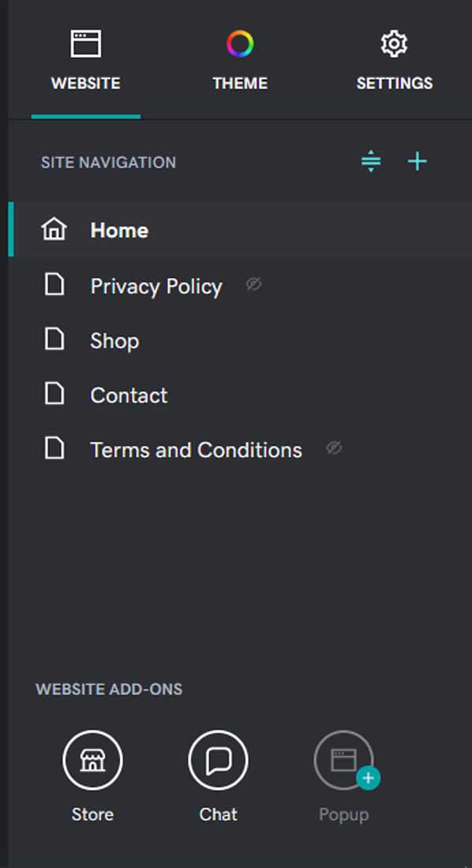Click the Site Navigation heading

click(108, 162)
